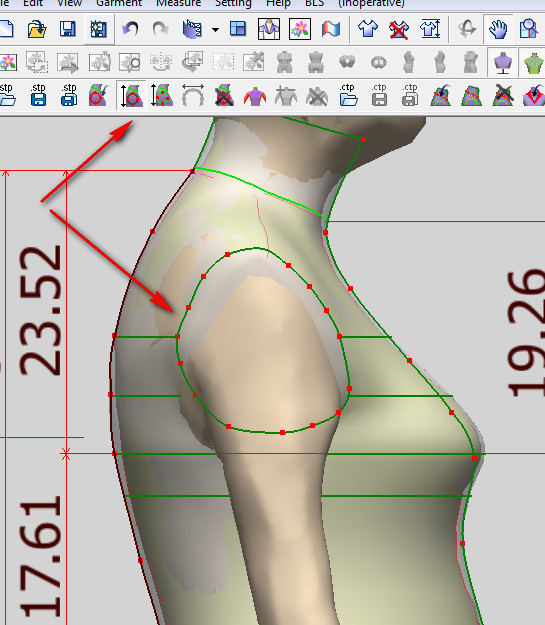
Task: Click the floppy disk Save icon
Action: pos(67,29)
